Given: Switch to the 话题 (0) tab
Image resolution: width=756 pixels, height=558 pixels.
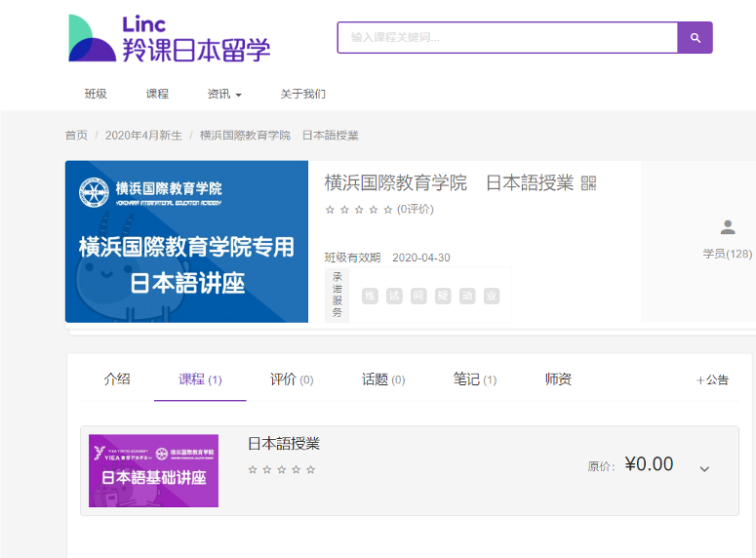Looking at the screenshot, I should tap(383, 379).
